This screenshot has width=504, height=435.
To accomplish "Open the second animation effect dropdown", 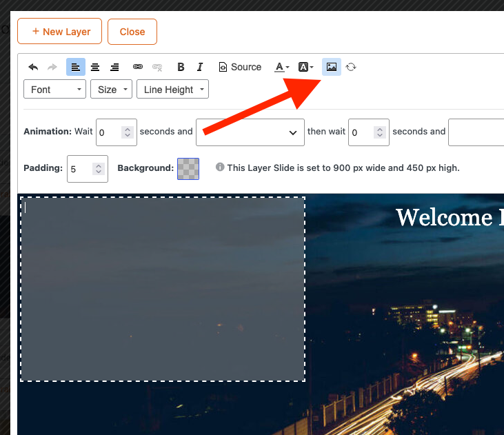I will click(x=476, y=132).
